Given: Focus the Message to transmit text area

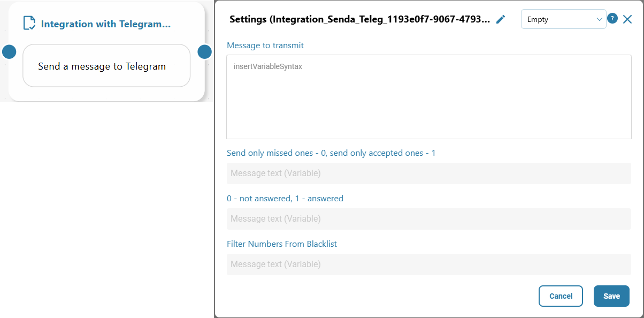Looking at the screenshot, I should 429,97.
